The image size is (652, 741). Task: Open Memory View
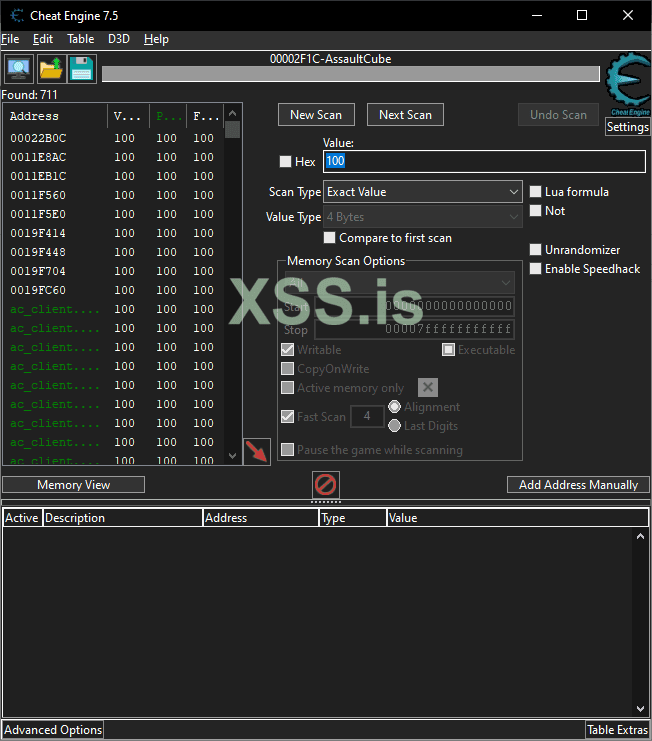74,485
